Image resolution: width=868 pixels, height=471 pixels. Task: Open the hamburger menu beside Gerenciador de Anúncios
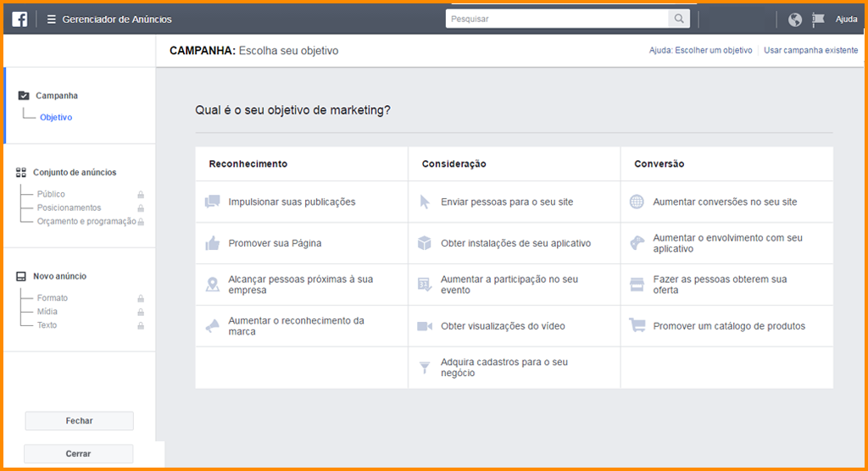(x=52, y=19)
